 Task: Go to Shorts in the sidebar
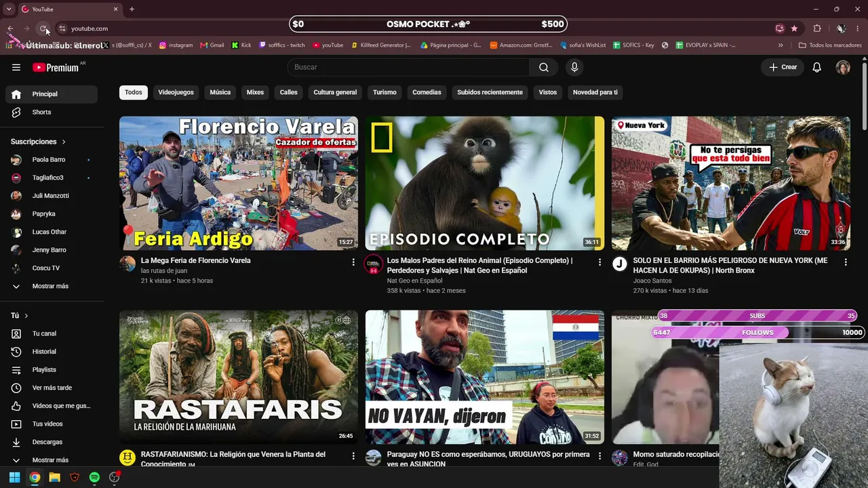tap(52, 112)
